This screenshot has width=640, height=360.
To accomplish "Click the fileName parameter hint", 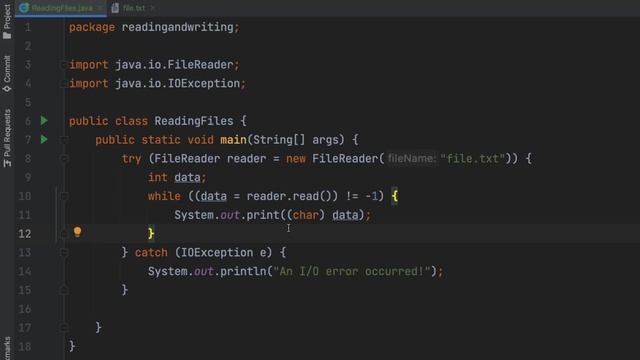I will 411,159.
